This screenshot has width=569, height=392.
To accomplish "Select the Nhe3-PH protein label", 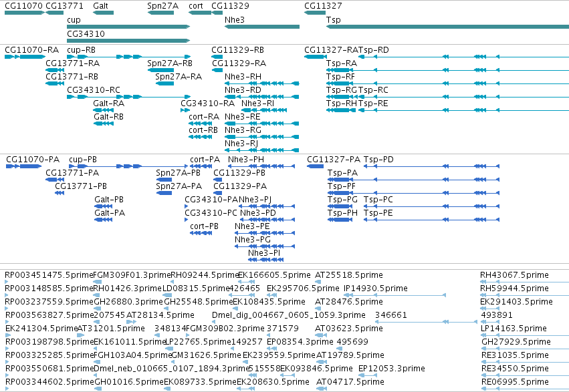I will 246,160.
